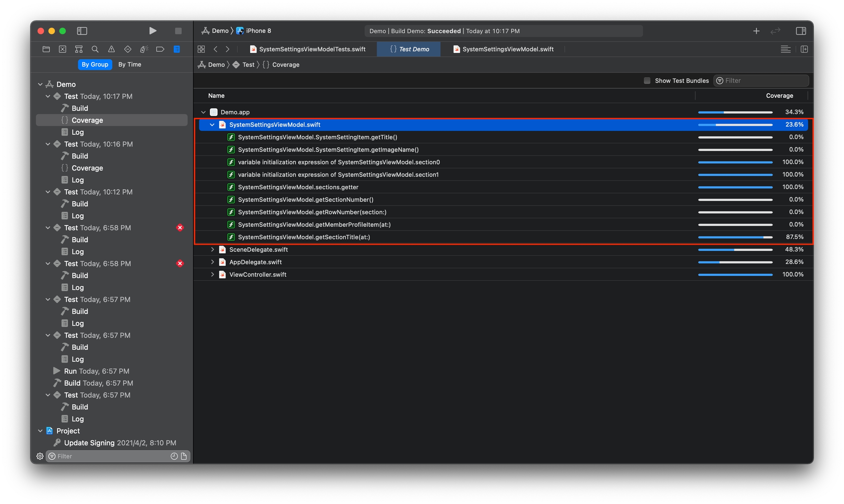Click the Coverage column header
Viewport: 844px width, 504px height.
(x=779, y=96)
